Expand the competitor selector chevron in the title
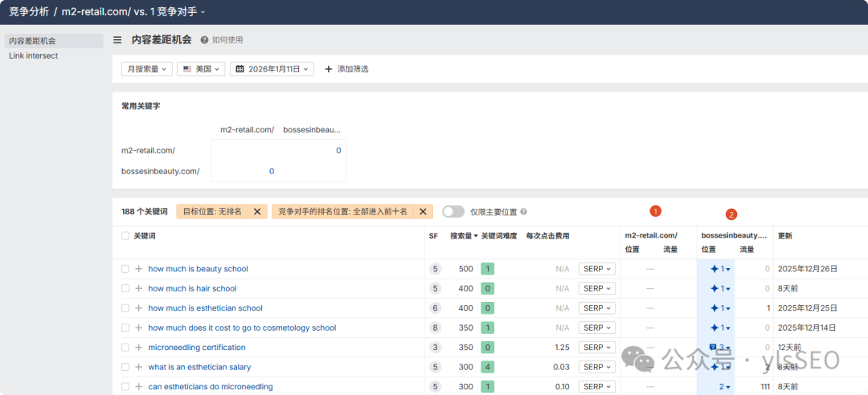This screenshot has height=395, width=868. tap(203, 11)
